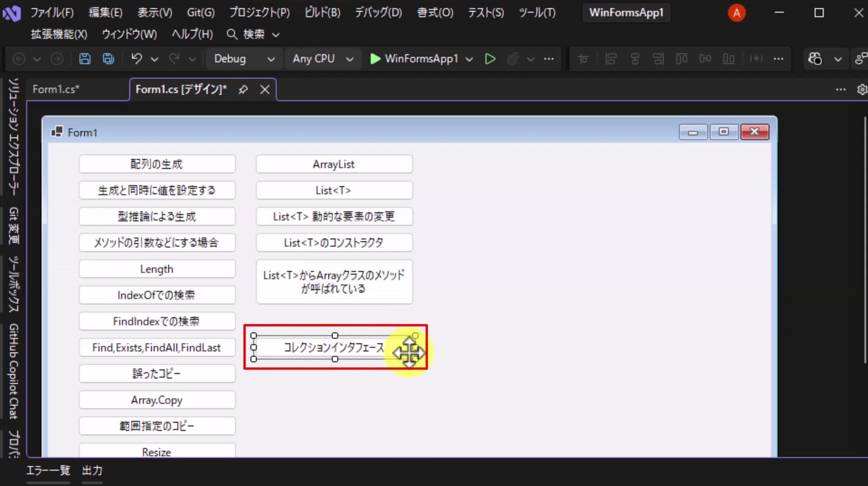Select the ArrayList button on Form1
Image resolution: width=868 pixels, height=486 pixels.
tap(334, 164)
